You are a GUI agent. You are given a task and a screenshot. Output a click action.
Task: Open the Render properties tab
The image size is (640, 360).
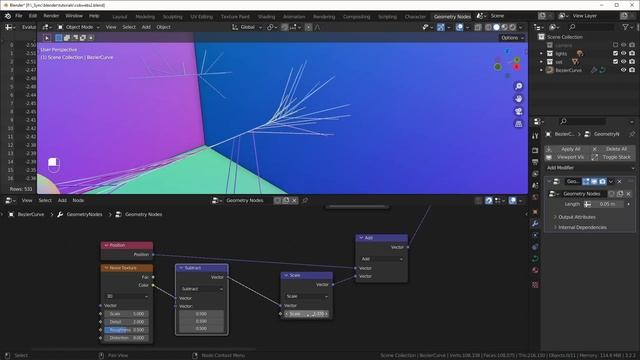pyautogui.click(x=535, y=151)
